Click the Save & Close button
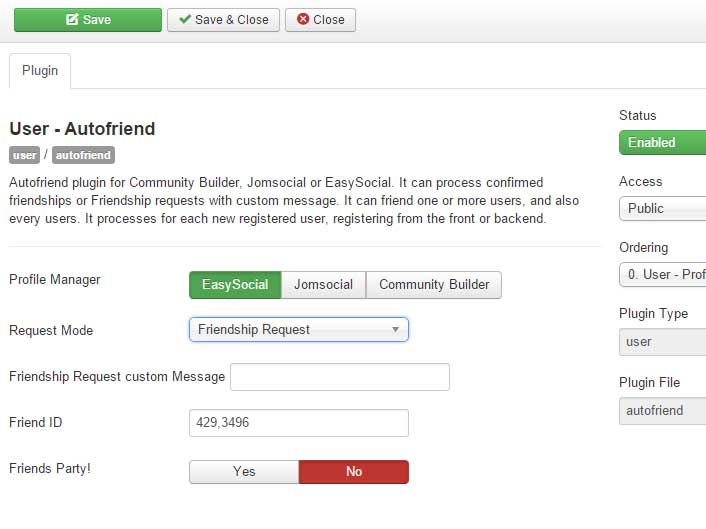The height and width of the screenshot is (529, 706). [223, 20]
